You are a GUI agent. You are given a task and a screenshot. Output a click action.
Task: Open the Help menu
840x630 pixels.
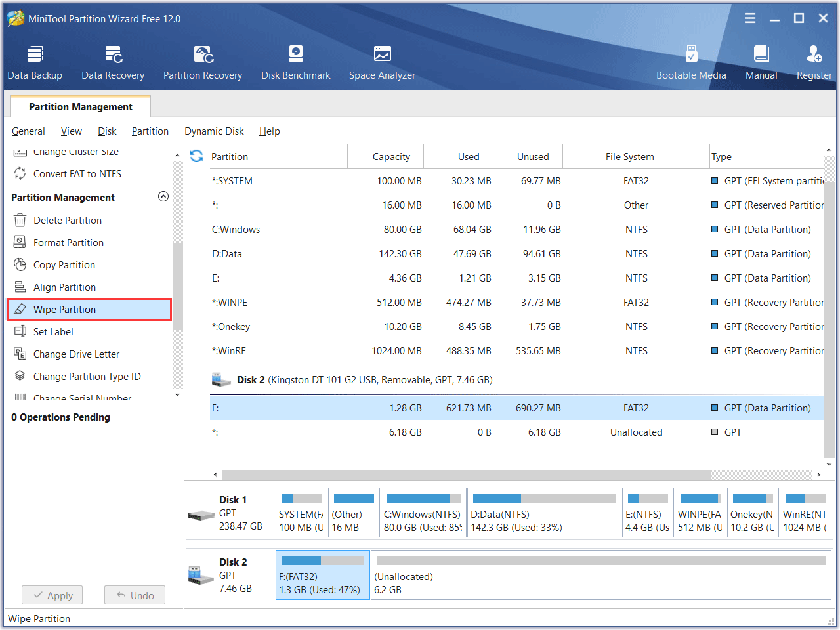coord(270,131)
